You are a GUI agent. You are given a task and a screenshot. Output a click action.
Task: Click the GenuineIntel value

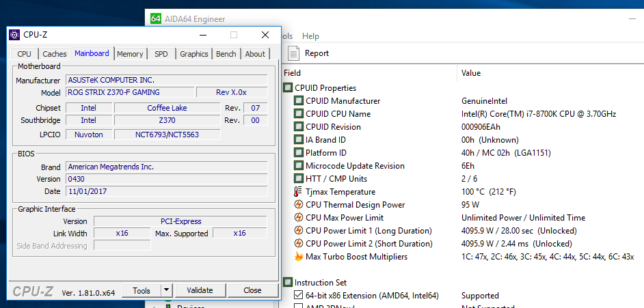(x=484, y=101)
